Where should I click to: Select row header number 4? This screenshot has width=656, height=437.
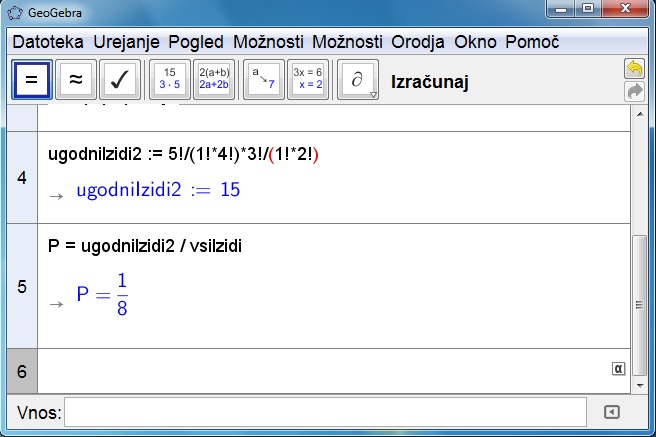22,178
